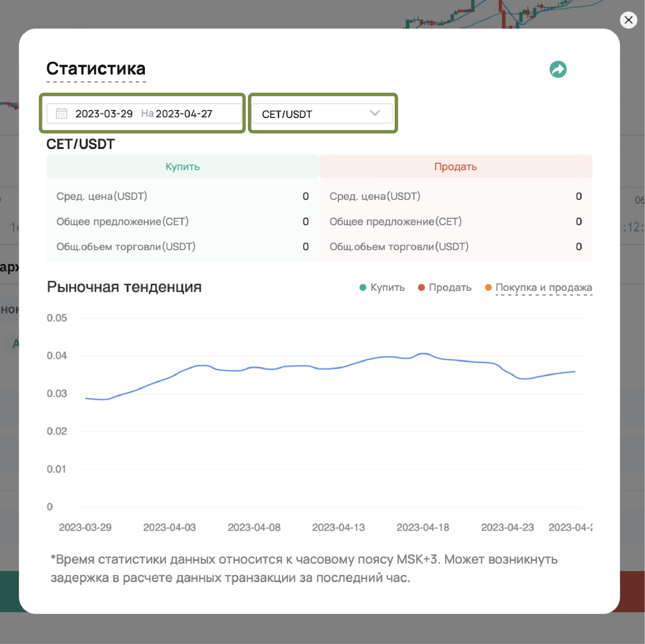Click the calendar icon in date field
The width and height of the screenshot is (645, 644).
pyautogui.click(x=62, y=114)
